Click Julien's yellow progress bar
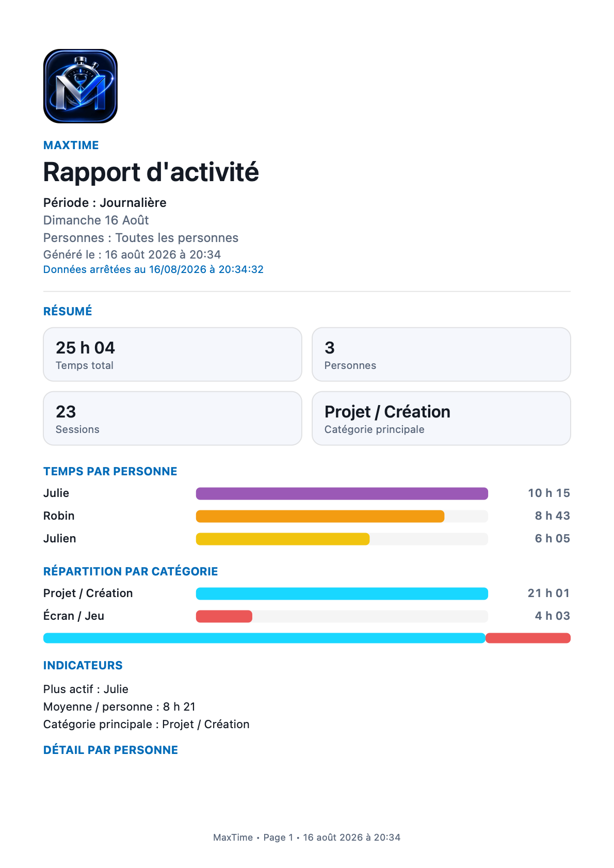614x868 pixels. tap(283, 539)
